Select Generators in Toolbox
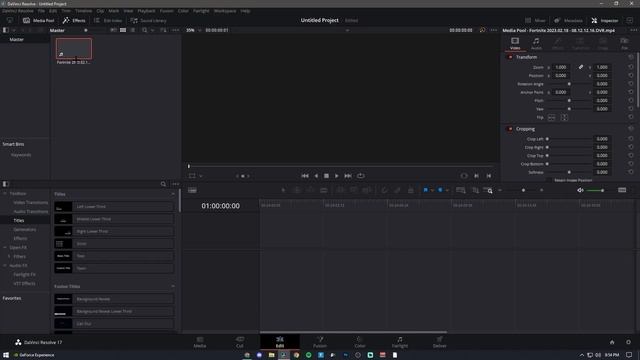640x360 pixels. [25, 229]
